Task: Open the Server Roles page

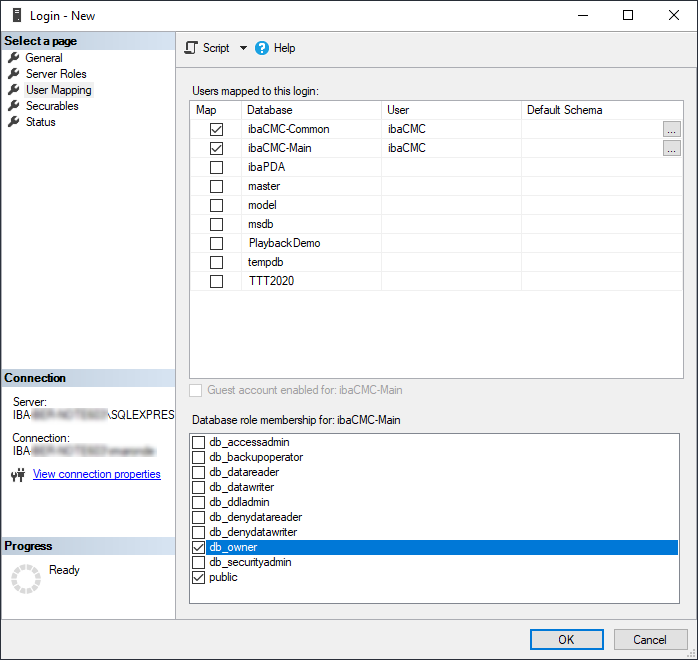Action: tap(56, 74)
